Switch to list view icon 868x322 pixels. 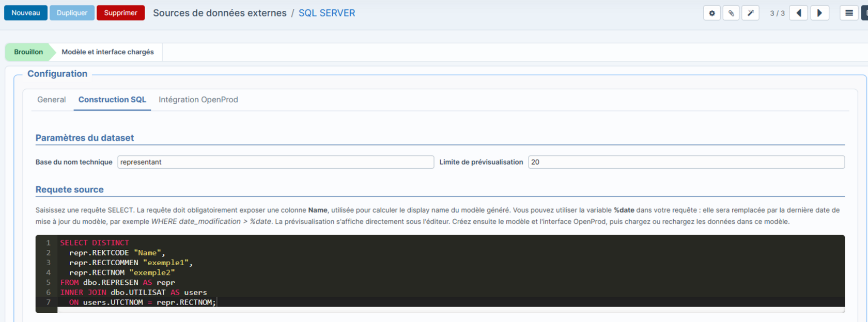[x=849, y=13]
